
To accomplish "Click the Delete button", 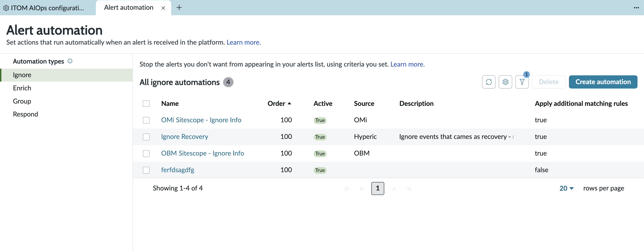I will pos(549,82).
